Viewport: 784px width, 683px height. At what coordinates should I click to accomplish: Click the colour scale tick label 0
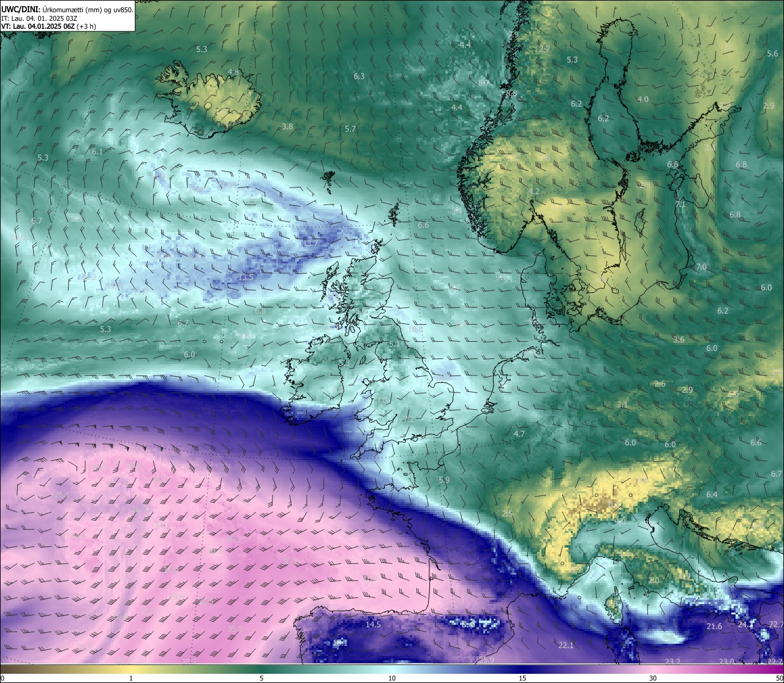pyautogui.click(x=2, y=678)
